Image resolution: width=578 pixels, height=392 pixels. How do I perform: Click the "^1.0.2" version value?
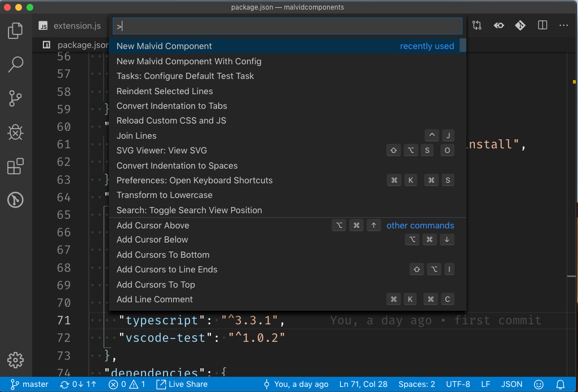pyautogui.click(x=257, y=338)
